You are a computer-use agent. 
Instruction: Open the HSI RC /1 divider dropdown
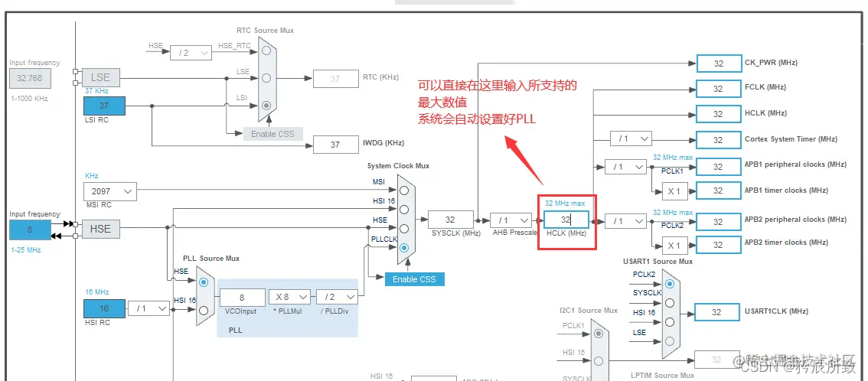149,308
